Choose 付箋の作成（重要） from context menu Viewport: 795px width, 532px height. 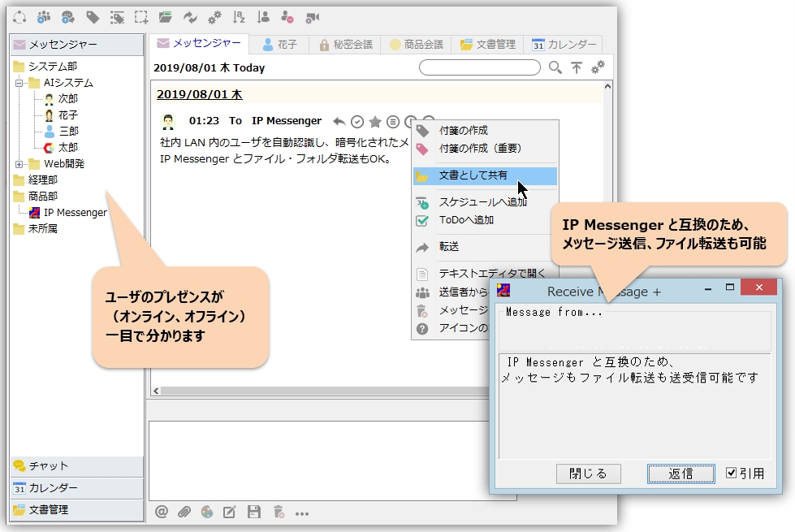(x=486, y=148)
